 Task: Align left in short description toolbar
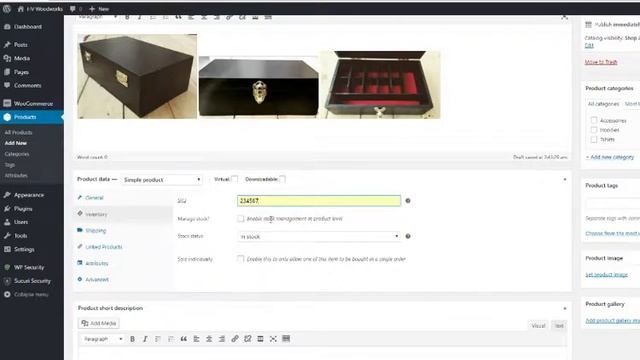(196, 339)
